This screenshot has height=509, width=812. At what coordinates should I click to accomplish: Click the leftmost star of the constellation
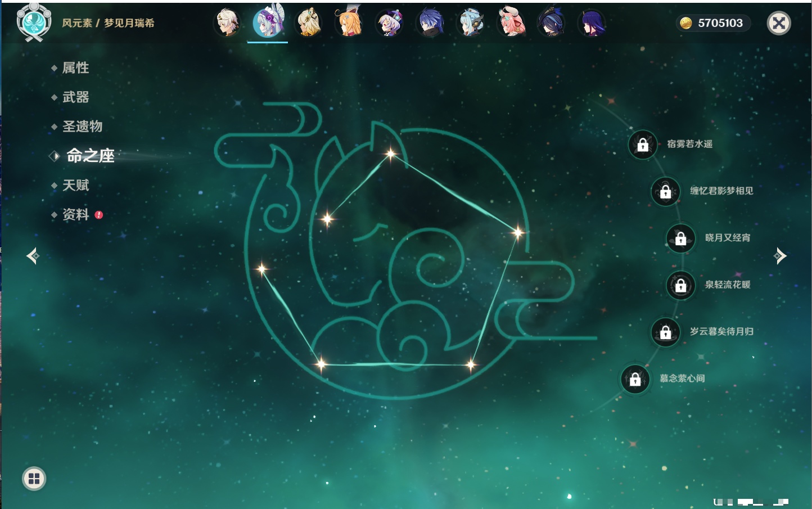pyautogui.click(x=261, y=269)
